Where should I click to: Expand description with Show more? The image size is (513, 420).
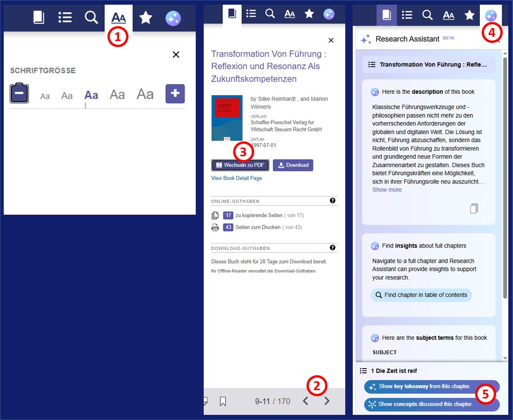point(386,190)
